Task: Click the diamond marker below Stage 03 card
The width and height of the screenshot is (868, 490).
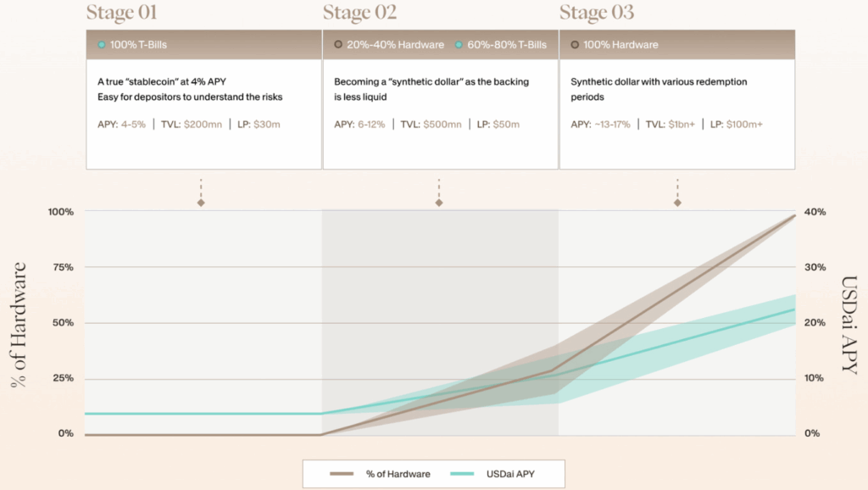Action: click(x=676, y=203)
